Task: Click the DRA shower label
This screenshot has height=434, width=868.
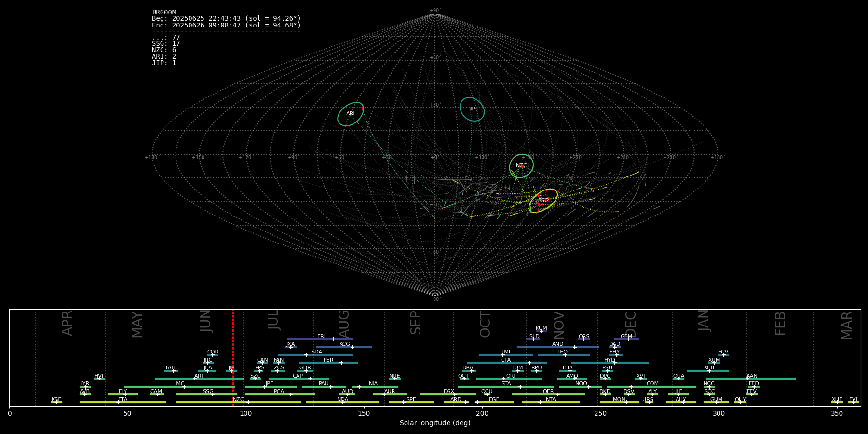Action: pos(468,368)
